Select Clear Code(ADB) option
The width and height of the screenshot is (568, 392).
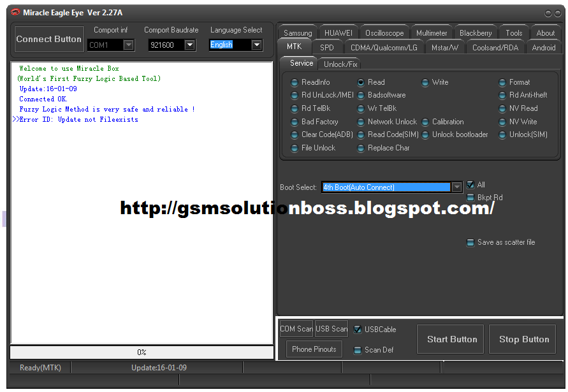click(322, 134)
